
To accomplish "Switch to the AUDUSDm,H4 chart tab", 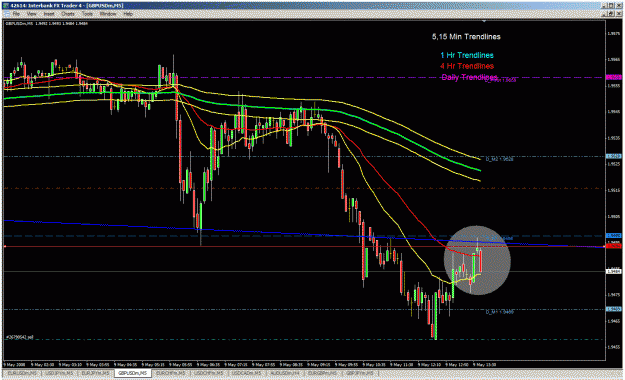I will (x=285, y=373).
